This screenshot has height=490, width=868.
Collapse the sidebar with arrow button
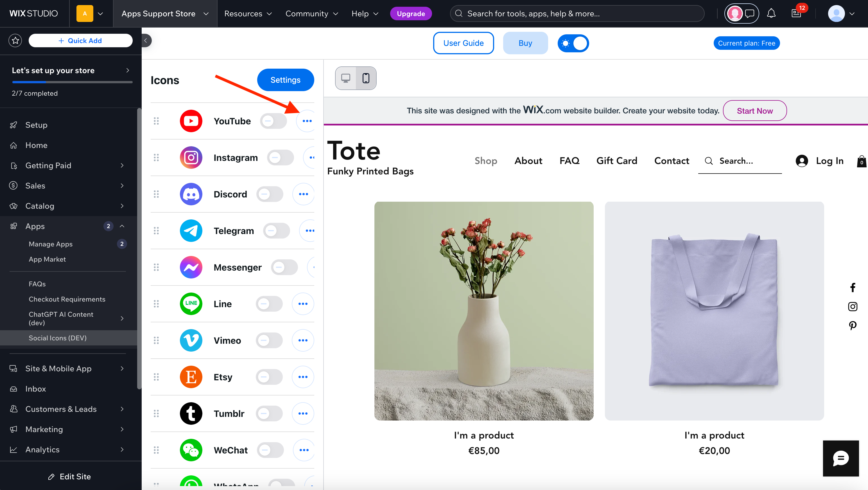[146, 41]
